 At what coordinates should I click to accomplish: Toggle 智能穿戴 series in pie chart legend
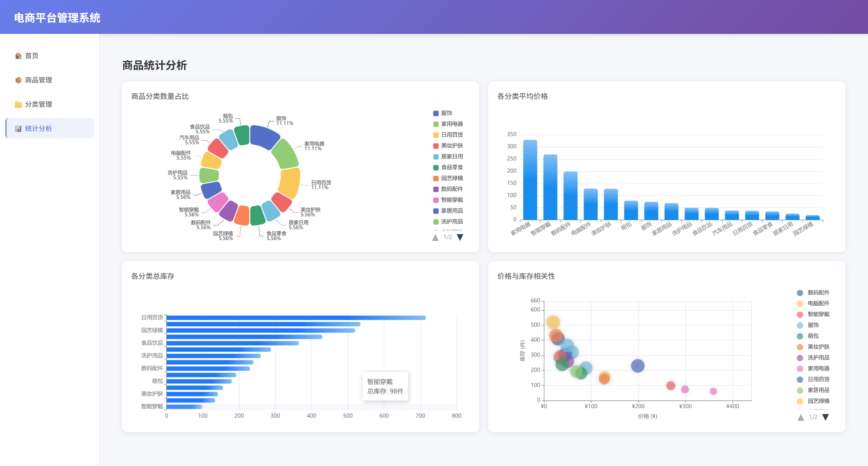448,200
